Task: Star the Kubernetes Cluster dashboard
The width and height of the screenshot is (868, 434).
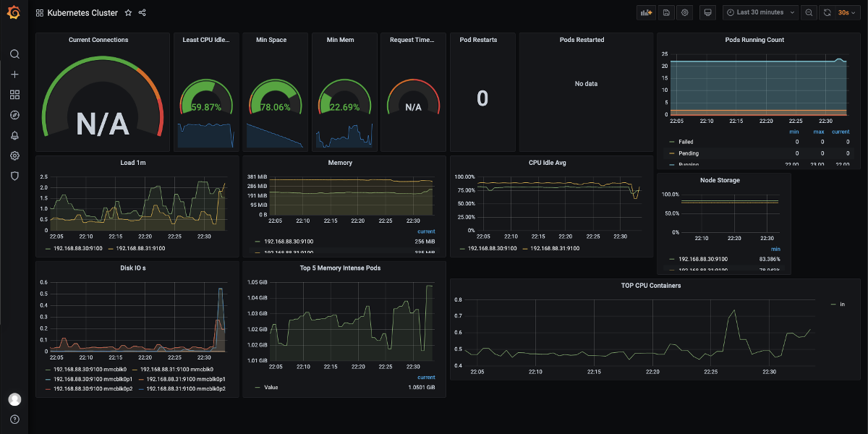Action: 128,13
